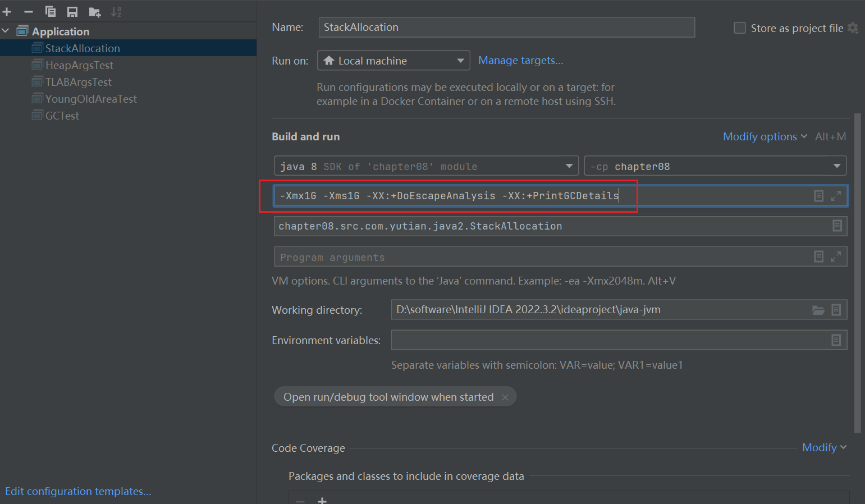Click the Manage targets link
Screen dimensions: 865x504
pos(520,61)
